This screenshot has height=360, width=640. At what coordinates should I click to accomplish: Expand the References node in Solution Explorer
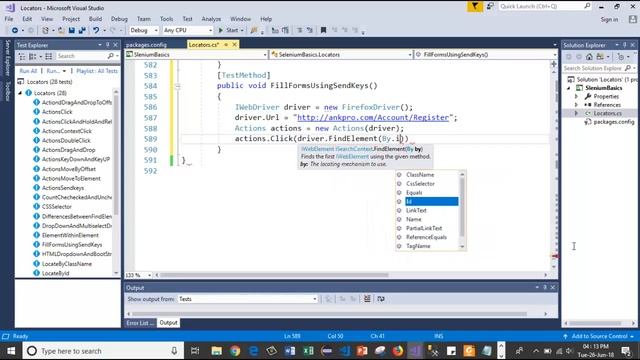[576, 105]
